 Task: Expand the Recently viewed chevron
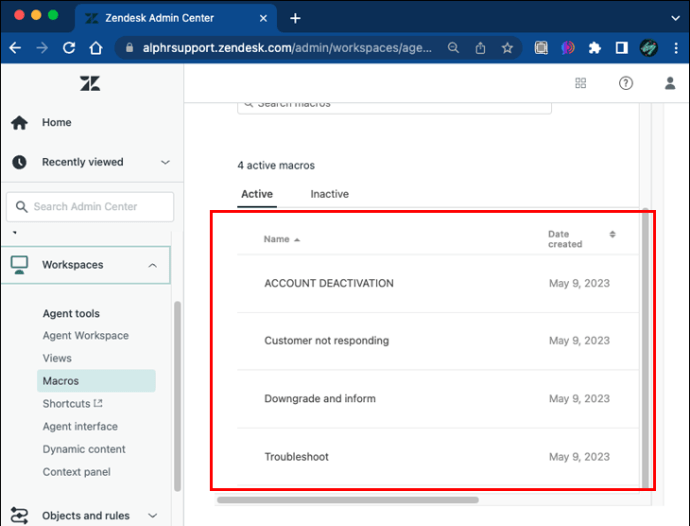point(165,162)
